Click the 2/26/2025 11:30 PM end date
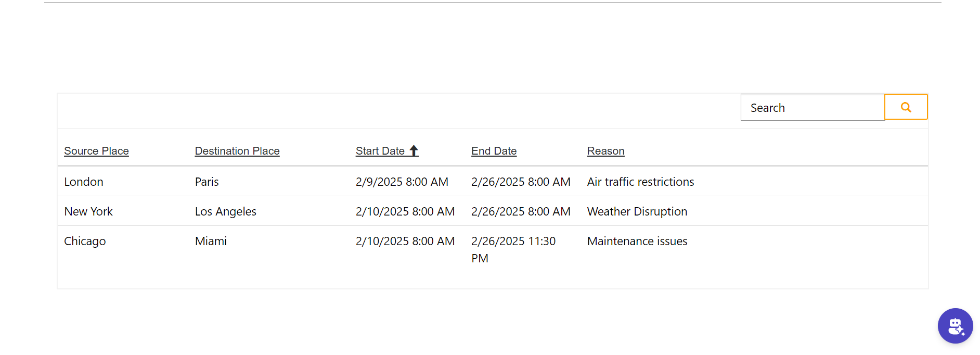The height and width of the screenshot is (355, 980). [513, 249]
